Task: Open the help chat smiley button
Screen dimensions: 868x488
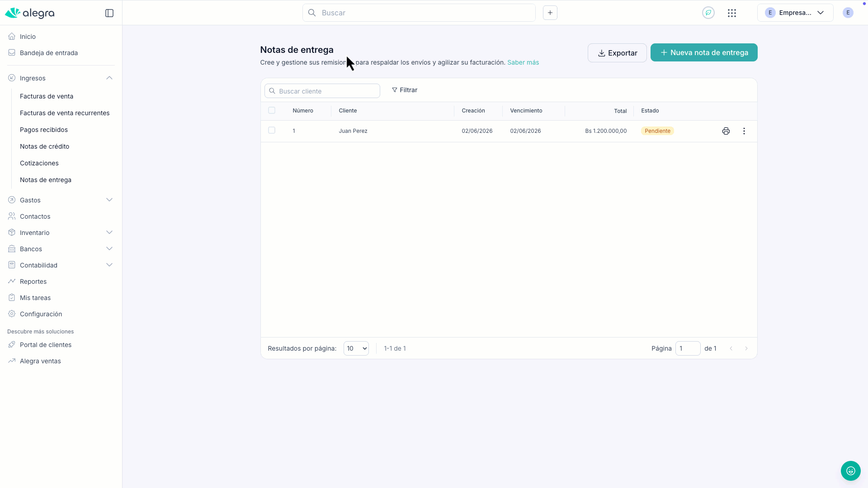Action: tap(851, 471)
